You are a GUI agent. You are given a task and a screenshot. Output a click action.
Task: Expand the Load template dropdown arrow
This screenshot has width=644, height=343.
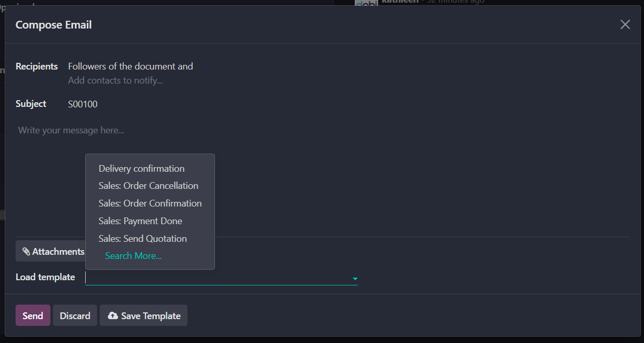click(x=355, y=279)
